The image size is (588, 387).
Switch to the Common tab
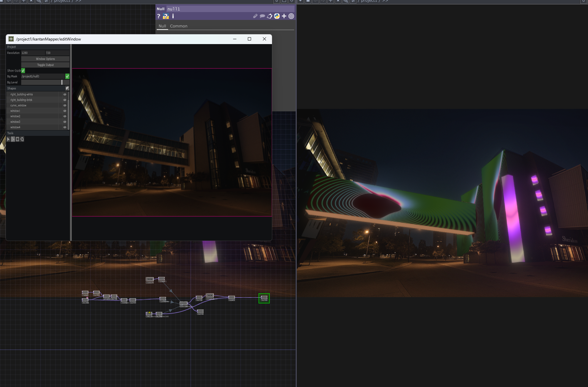[x=179, y=26]
